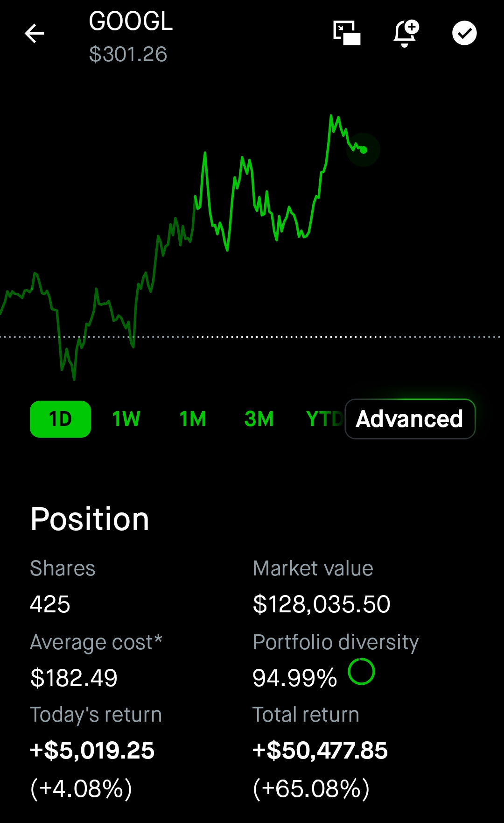This screenshot has width=504, height=823.
Task: Tap the Average cost* label
Action: coord(96,642)
